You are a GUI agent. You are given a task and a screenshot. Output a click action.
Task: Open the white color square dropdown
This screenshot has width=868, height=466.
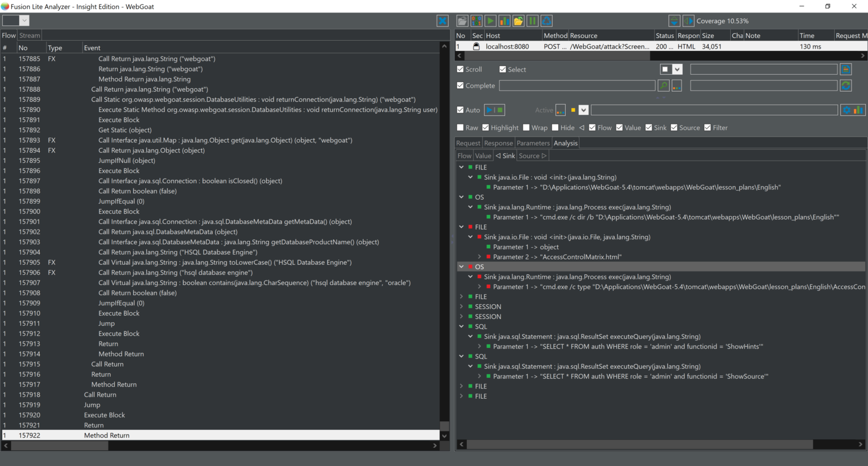[x=677, y=70]
